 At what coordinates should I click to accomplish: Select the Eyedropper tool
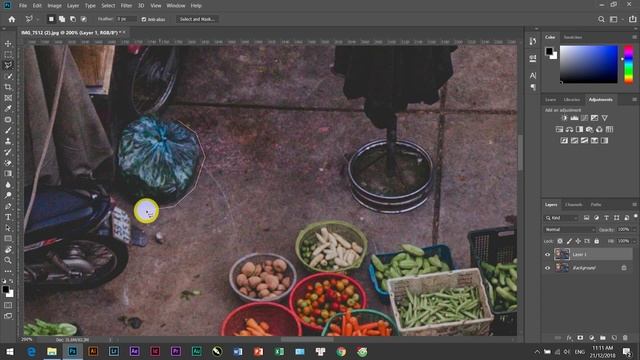coord(8,109)
